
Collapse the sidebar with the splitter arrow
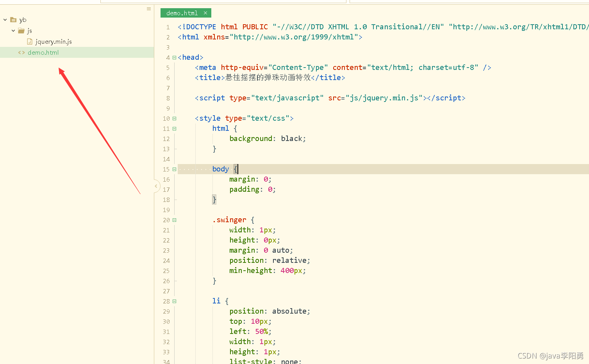tap(156, 186)
